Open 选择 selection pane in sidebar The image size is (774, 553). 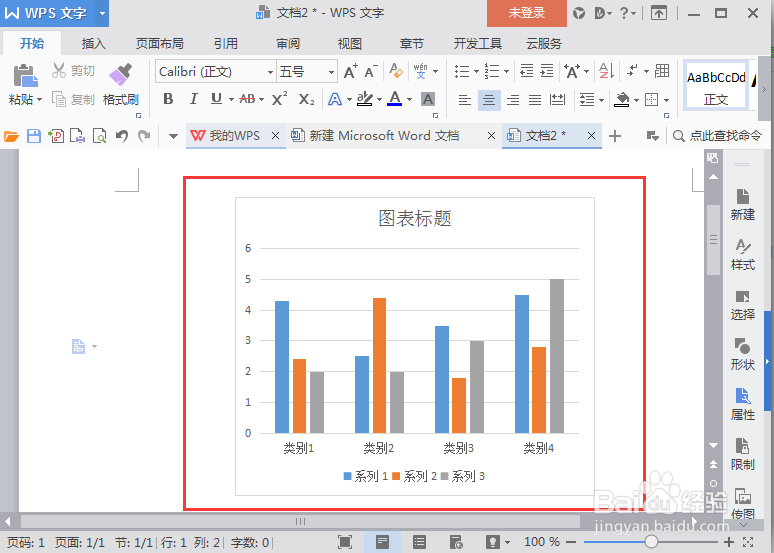point(742,305)
